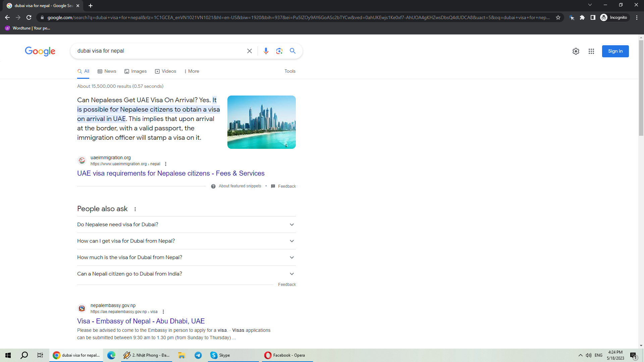Viewport: 644px width, 362px height.
Task: Open quick settings gear icon
Action: pos(576,51)
